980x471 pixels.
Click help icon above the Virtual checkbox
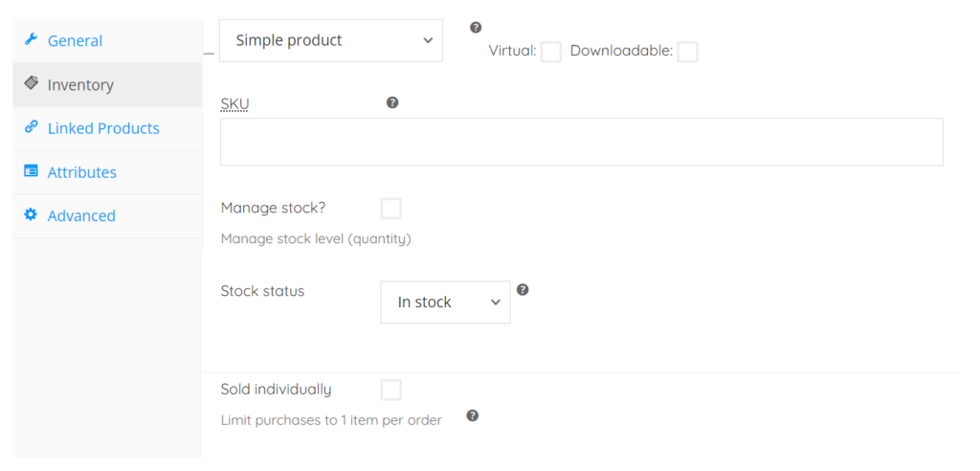point(476,28)
